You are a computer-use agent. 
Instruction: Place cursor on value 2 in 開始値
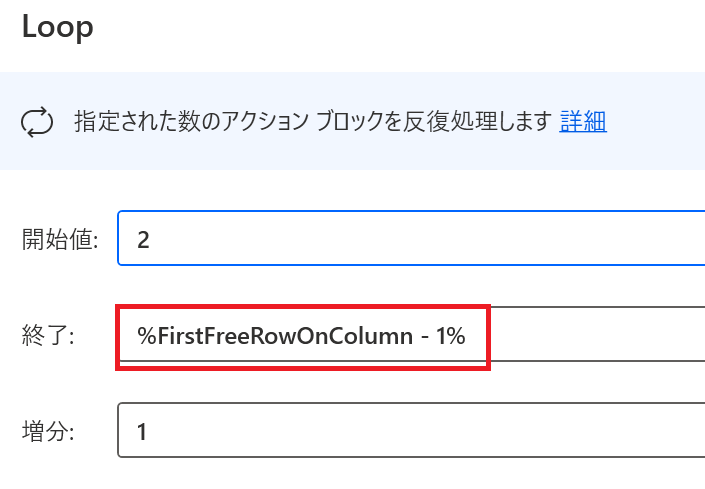click(143, 240)
